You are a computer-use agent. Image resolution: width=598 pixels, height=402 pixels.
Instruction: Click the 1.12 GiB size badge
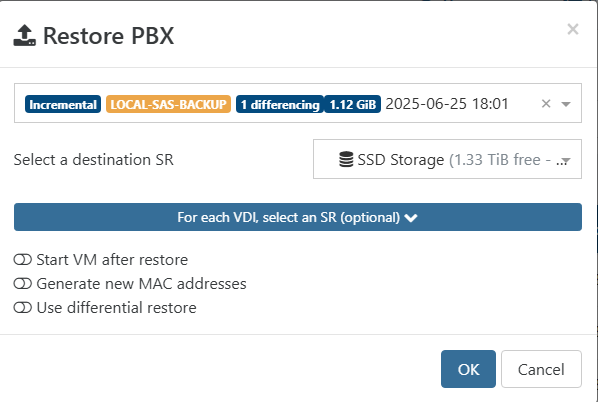point(352,104)
